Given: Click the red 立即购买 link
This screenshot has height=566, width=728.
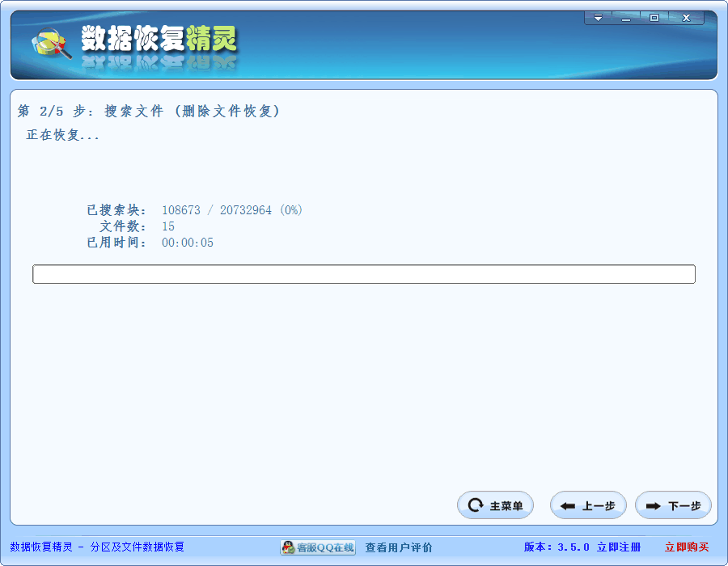Looking at the screenshot, I should coord(687,547).
